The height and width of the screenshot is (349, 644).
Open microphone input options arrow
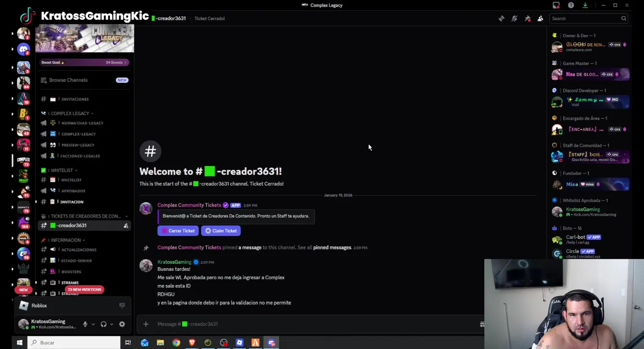[x=93, y=324]
